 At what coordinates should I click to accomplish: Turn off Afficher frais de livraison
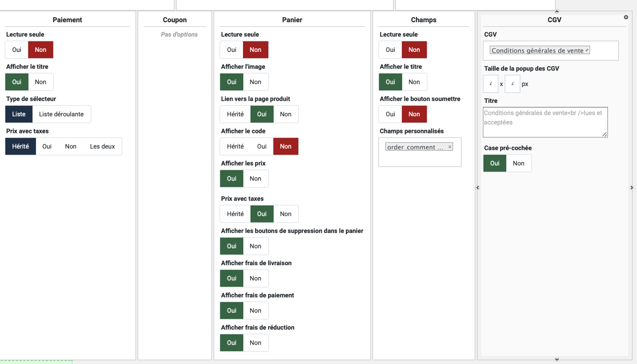coord(255,278)
